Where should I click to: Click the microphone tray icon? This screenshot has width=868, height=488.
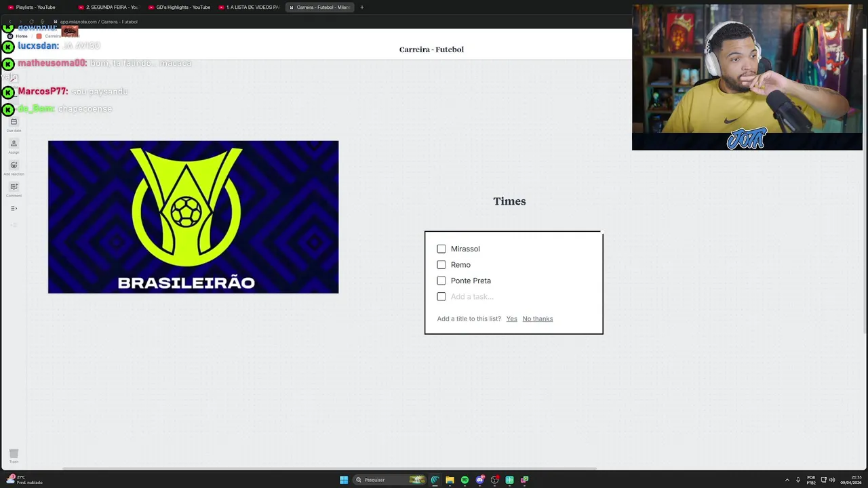click(x=798, y=480)
